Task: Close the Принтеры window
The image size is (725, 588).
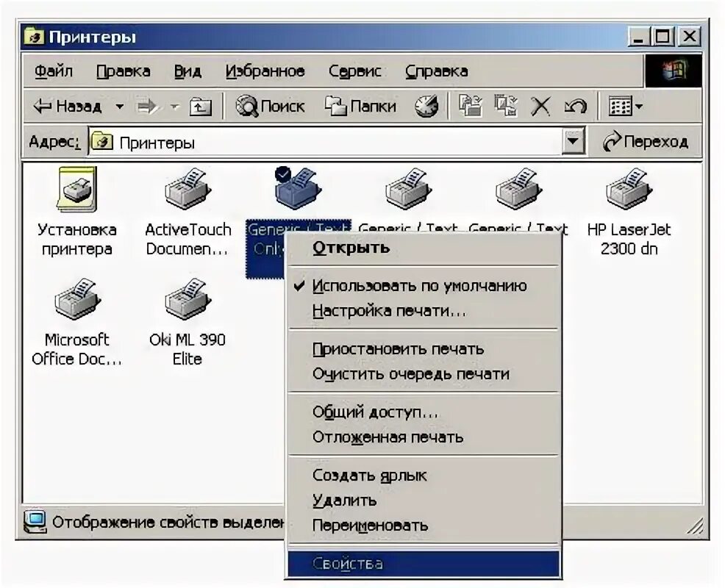Action: [x=689, y=37]
